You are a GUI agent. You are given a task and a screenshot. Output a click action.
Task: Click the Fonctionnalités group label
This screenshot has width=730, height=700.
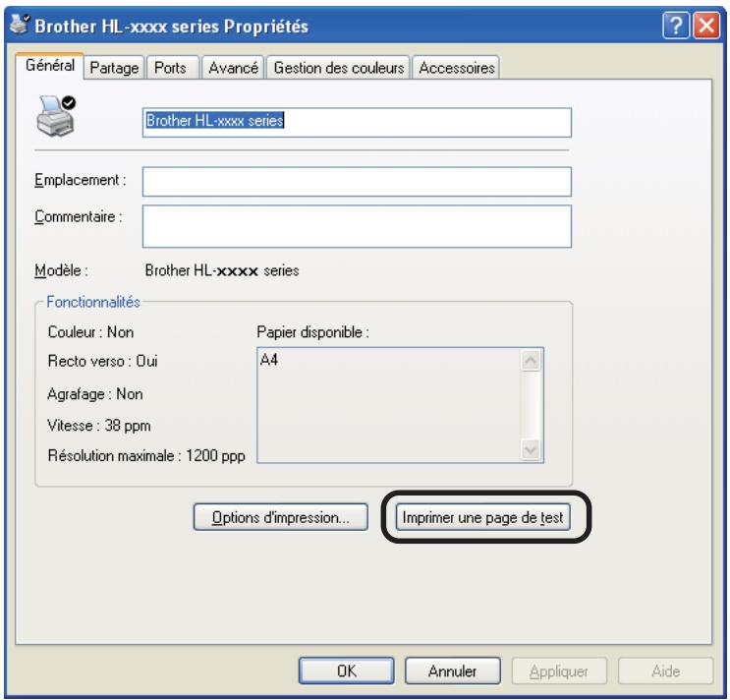pyautogui.click(x=93, y=302)
